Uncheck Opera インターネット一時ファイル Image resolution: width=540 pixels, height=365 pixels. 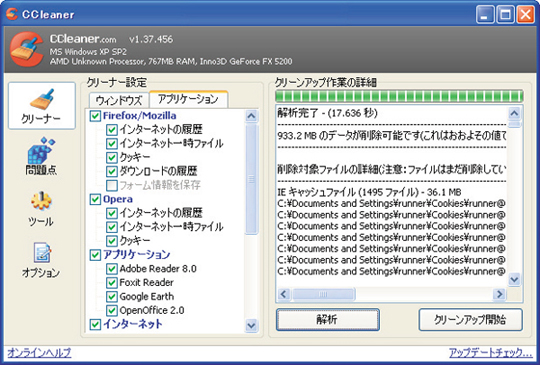pyautogui.click(x=112, y=227)
